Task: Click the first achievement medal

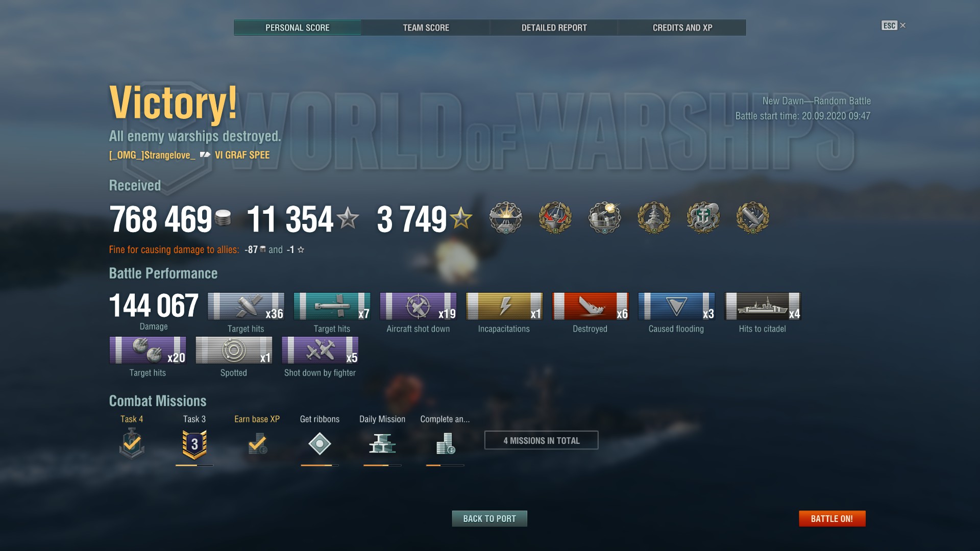Action: (506, 218)
